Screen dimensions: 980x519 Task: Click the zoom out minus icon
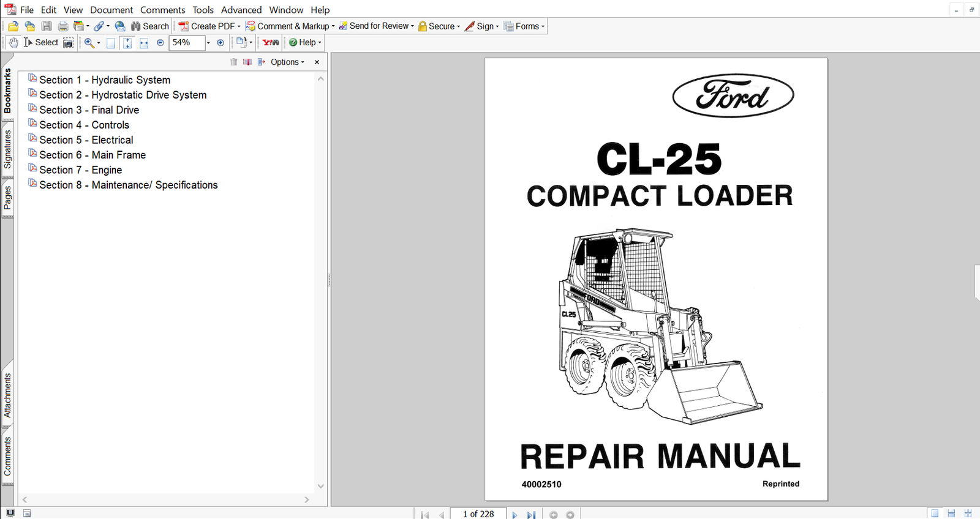[160, 43]
